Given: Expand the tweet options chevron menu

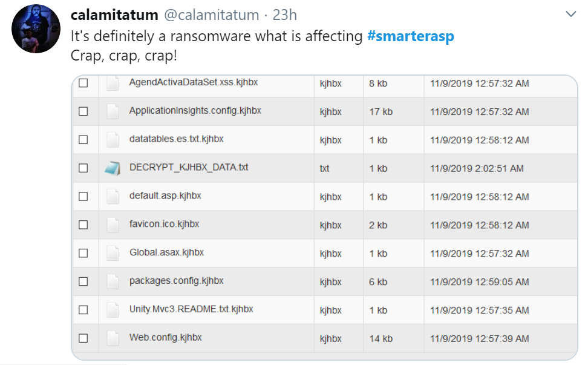Looking at the screenshot, I should coord(570,14).
